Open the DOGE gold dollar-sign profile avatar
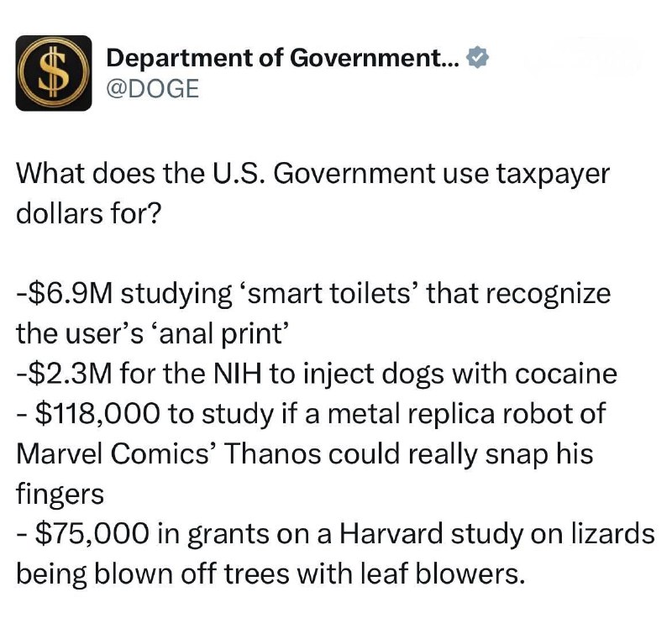 click(x=54, y=73)
